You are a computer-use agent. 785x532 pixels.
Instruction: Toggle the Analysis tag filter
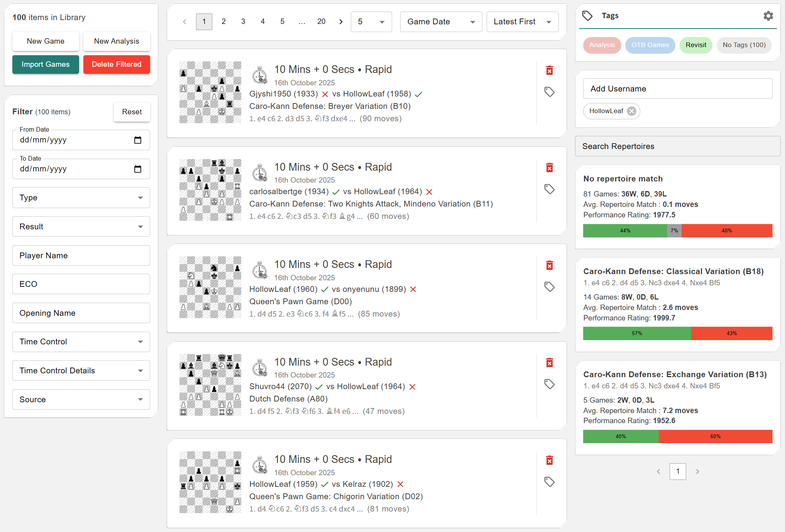pyautogui.click(x=602, y=45)
